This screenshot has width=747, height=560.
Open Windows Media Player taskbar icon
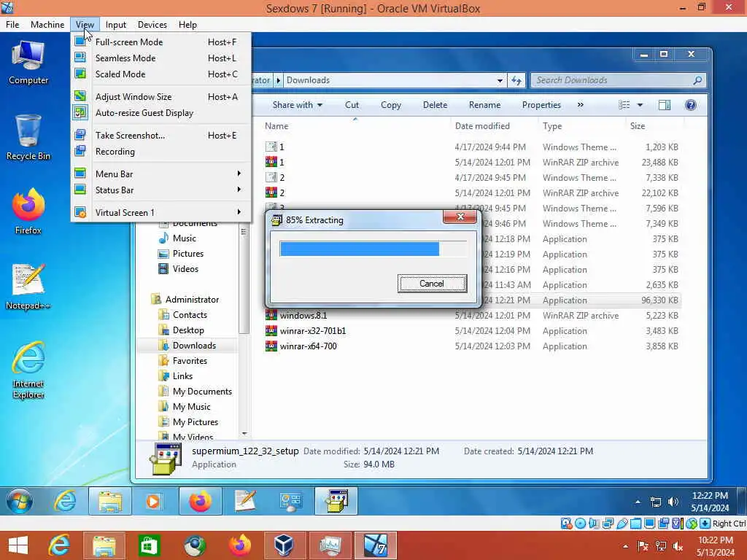(153, 501)
